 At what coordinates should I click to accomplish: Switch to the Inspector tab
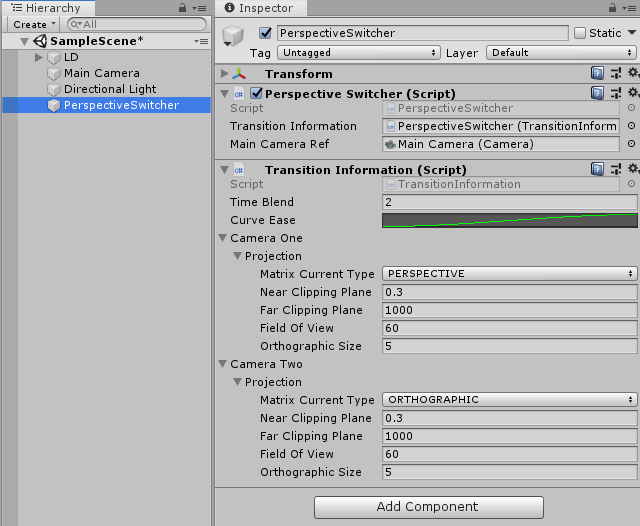(260, 8)
